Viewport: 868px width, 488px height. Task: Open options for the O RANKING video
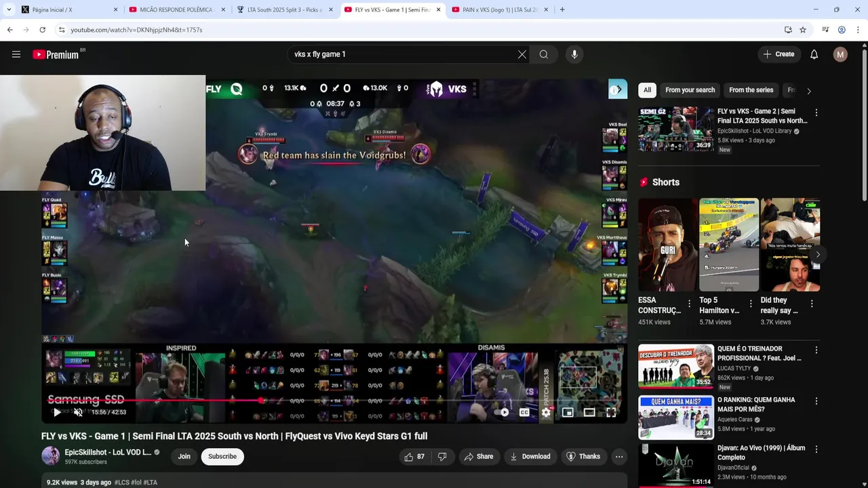[816, 401]
